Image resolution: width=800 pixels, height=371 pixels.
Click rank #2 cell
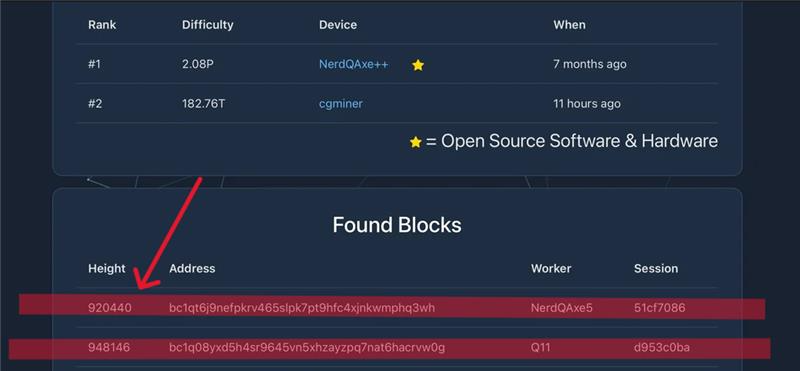pos(95,104)
